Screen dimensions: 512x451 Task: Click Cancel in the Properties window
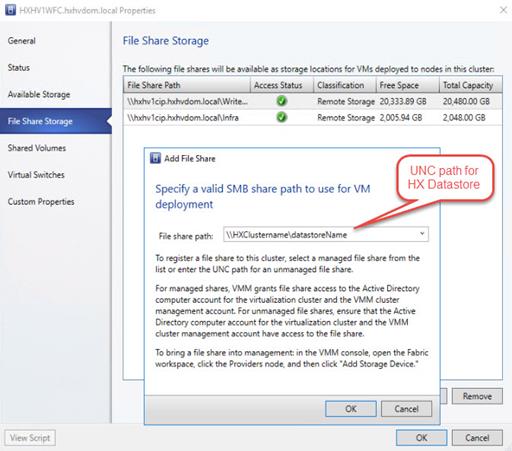click(x=477, y=438)
